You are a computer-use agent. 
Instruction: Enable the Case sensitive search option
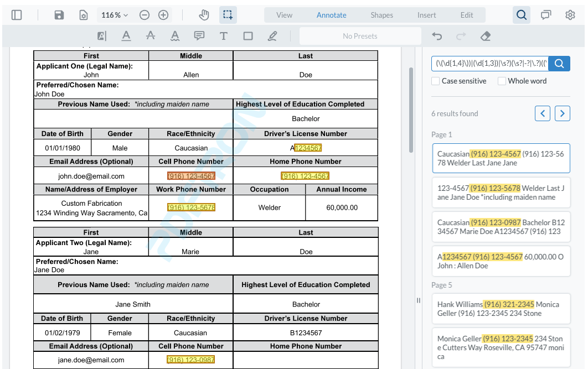point(435,81)
